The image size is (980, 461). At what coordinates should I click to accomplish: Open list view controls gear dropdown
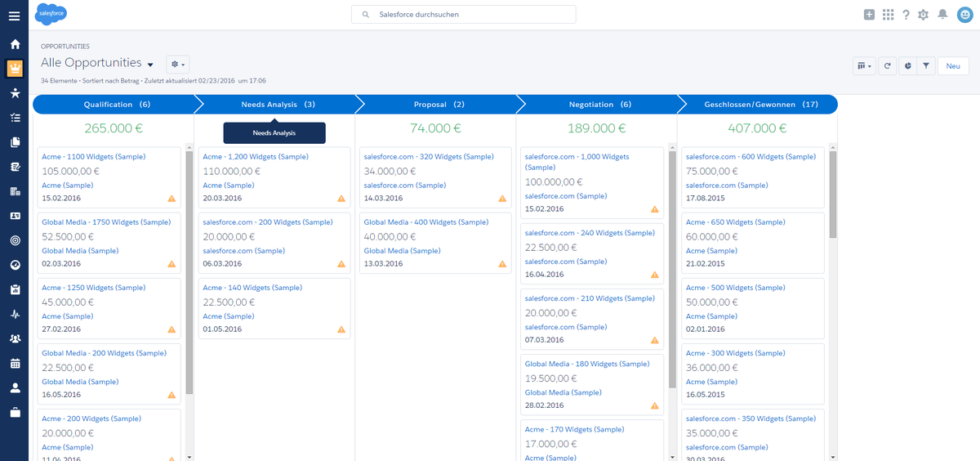tap(177, 64)
